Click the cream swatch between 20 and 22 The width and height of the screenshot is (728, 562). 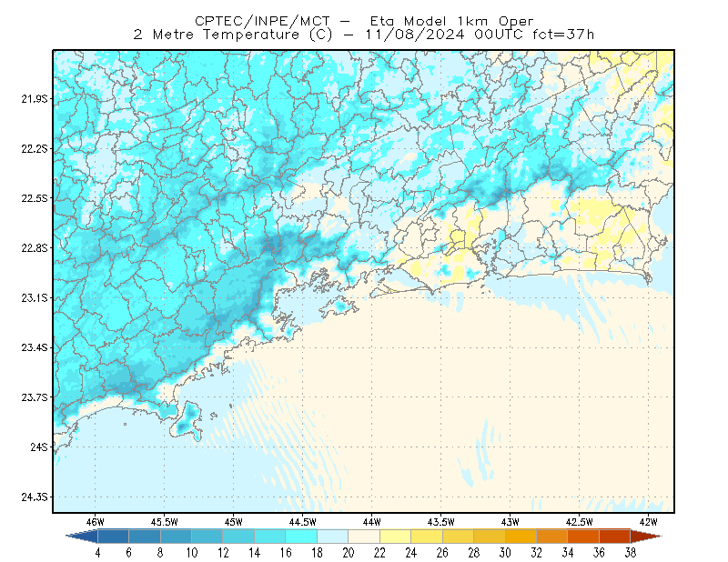pyautogui.click(x=364, y=536)
